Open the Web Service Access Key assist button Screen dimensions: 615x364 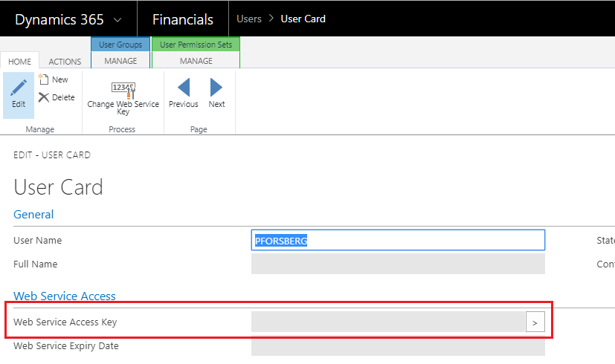tap(535, 322)
